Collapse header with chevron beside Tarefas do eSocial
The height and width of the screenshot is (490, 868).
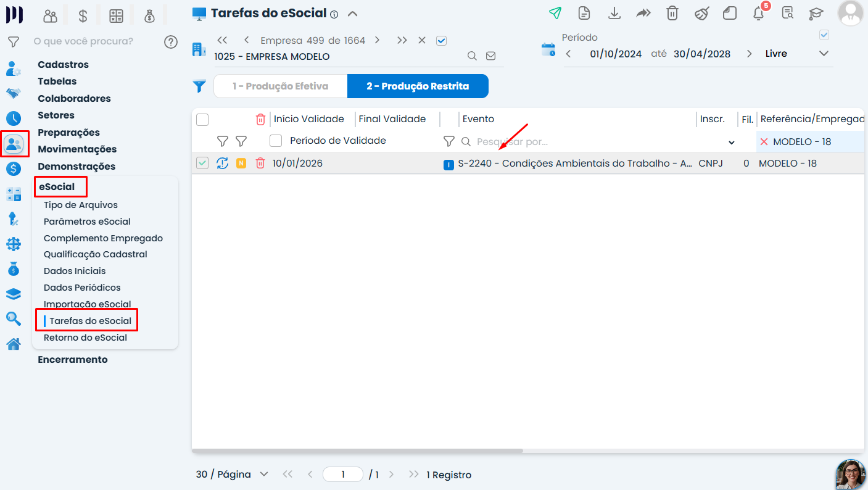point(352,14)
